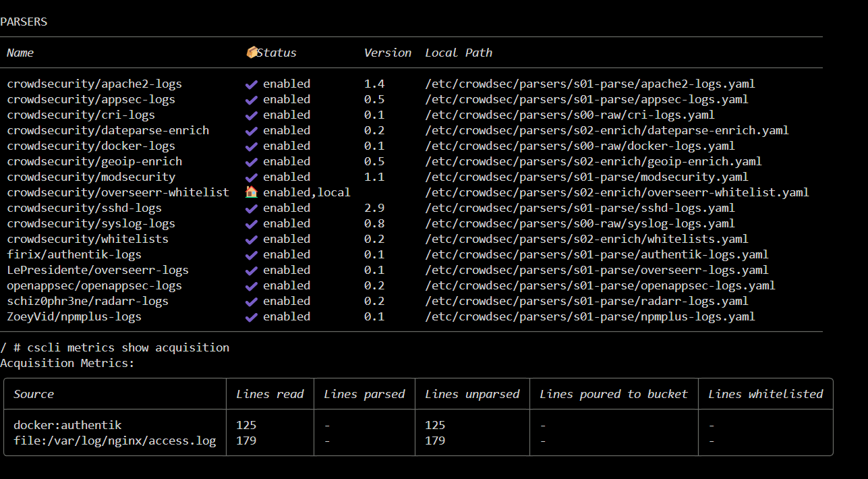Click the firix/authentik-logs parser name
This screenshot has width=868, height=479.
click(74, 255)
